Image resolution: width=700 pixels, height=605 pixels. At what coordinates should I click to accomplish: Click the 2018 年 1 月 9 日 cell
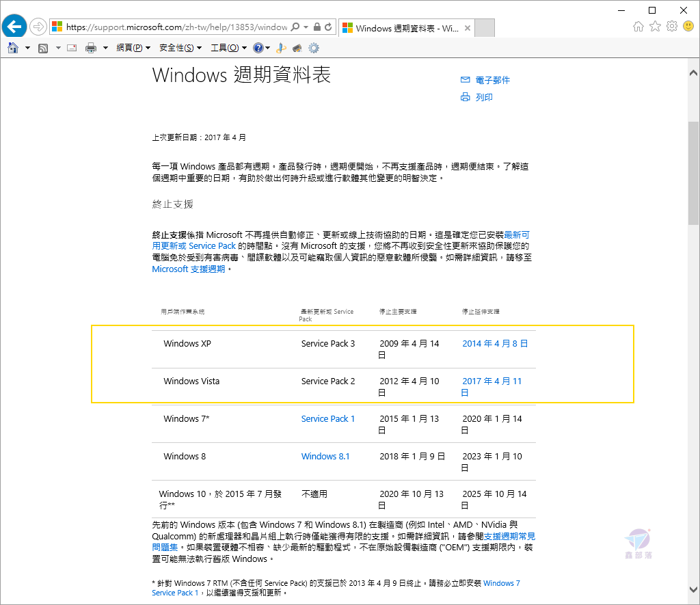pyautogui.click(x=412, y=457)
